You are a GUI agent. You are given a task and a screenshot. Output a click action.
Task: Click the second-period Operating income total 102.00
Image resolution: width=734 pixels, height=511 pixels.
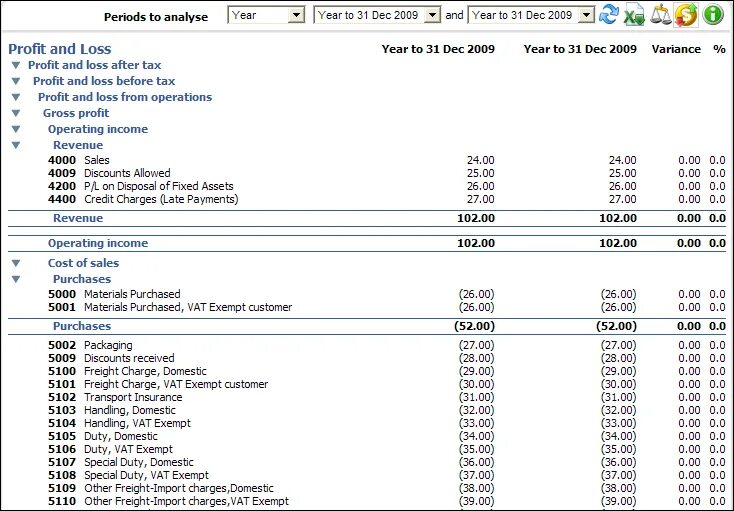click(x=618, y=243)
